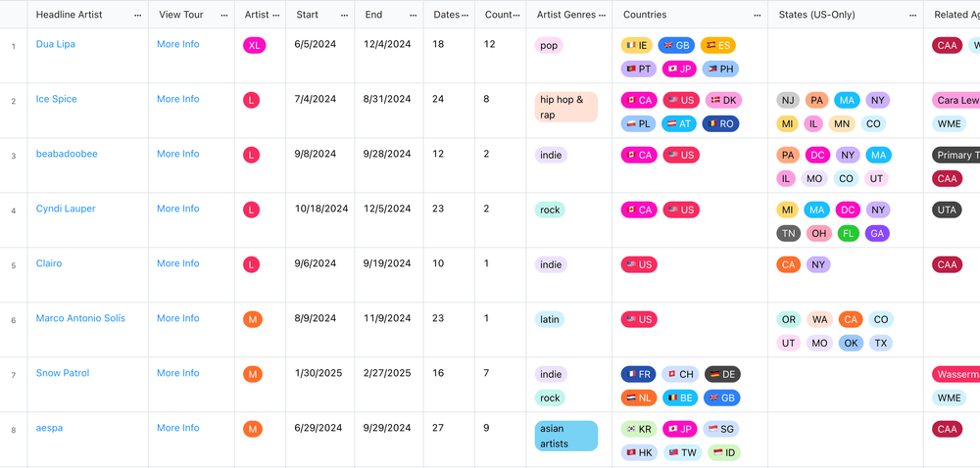Open the Count column options menu
Image resolution: width=980 pixels, height=468 pixels.
point(516,15)
